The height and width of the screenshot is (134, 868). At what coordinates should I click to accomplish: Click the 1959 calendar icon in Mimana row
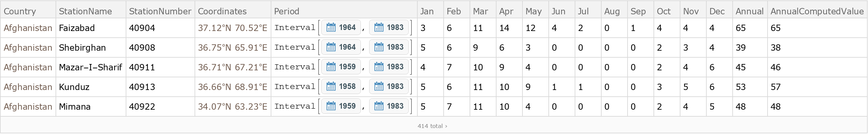pyautogui.click(x=331, y=106)
